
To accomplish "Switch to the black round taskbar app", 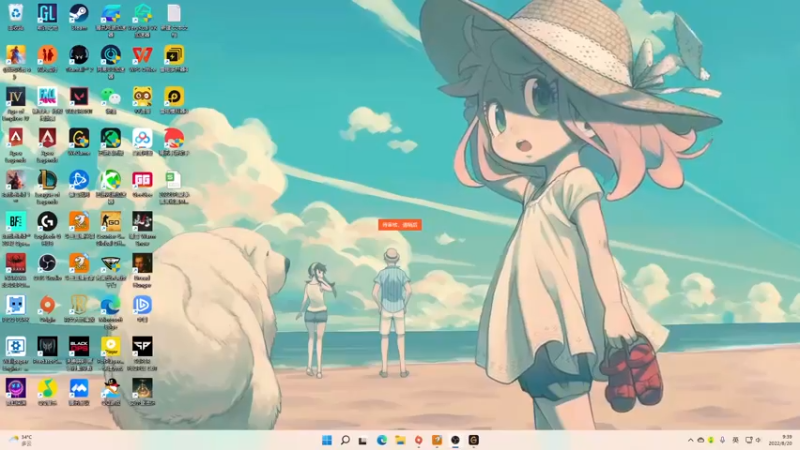I will tap(455, 440).
